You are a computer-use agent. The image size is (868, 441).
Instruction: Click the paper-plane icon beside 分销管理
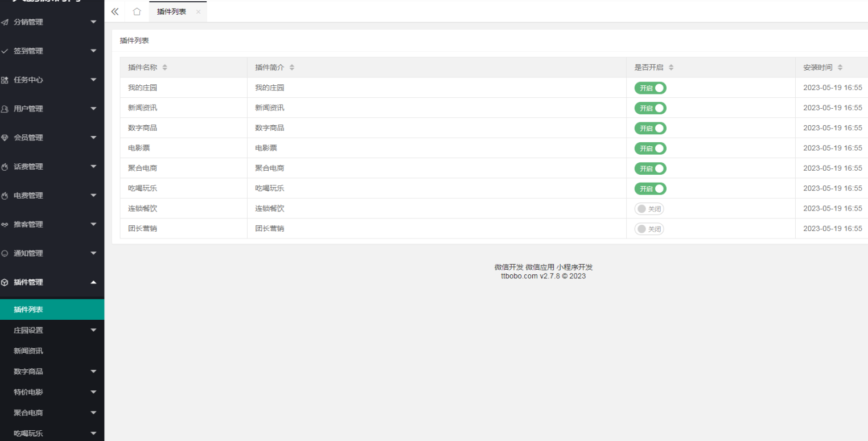pos(5,22)
